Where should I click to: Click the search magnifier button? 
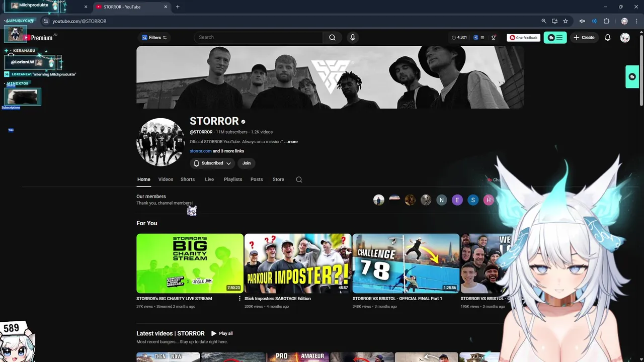(332, 37)
